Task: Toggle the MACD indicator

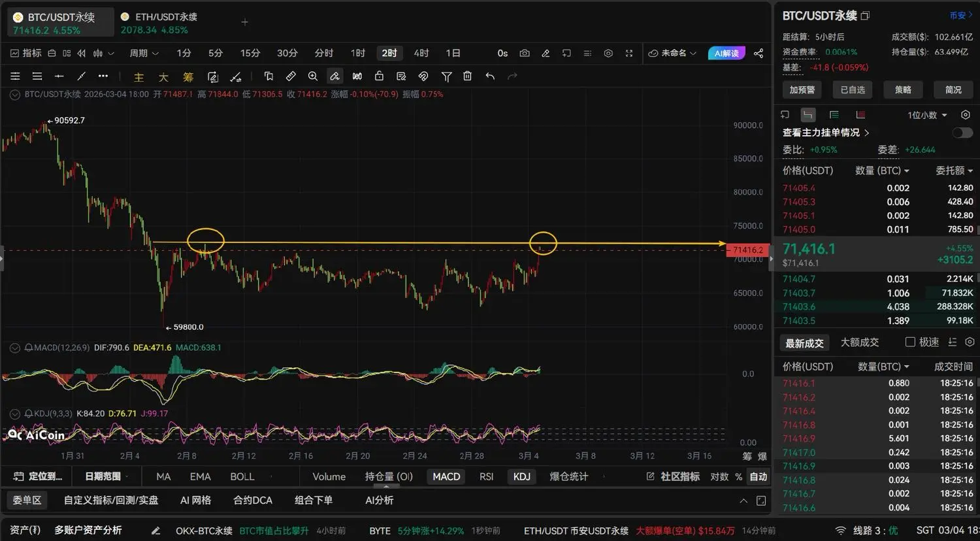Action: coord(446,476)
